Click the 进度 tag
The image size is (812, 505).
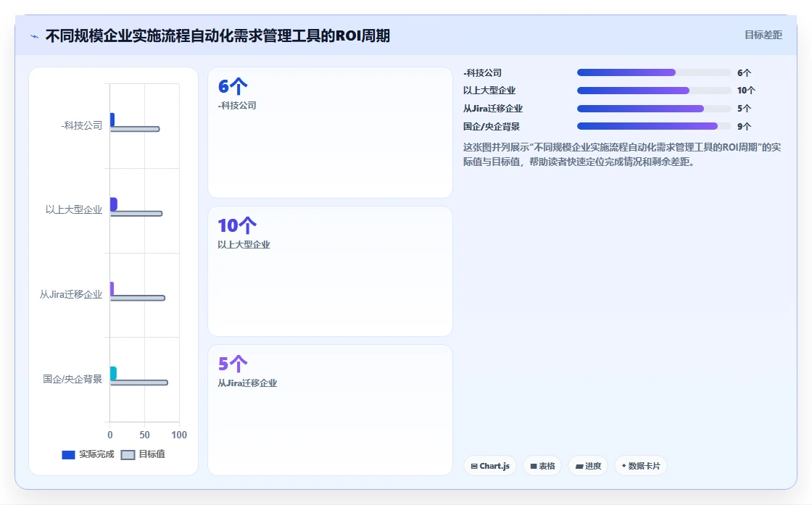(588, 466)
